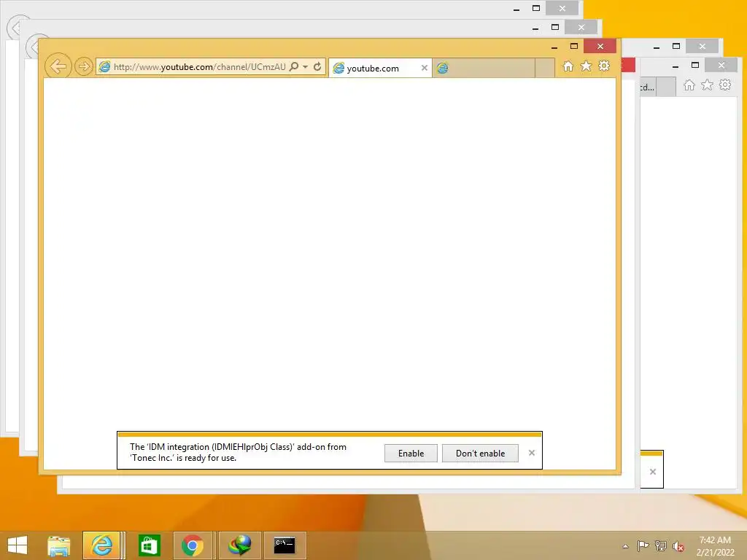Read the "'Tonec Inc.' is ready for use." message

pyautogui.click(x=183, y=458)
